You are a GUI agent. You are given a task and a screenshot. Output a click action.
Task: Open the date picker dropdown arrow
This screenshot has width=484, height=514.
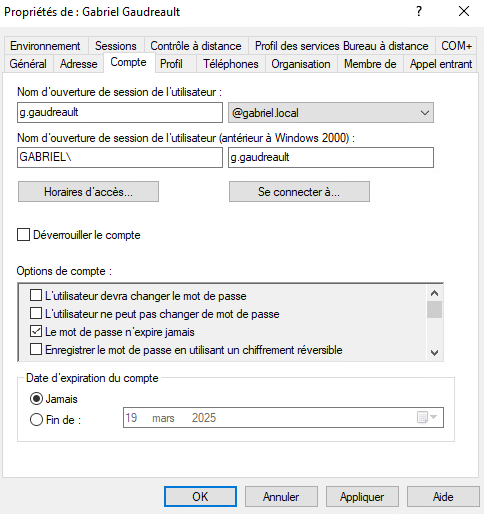point(434,417)
